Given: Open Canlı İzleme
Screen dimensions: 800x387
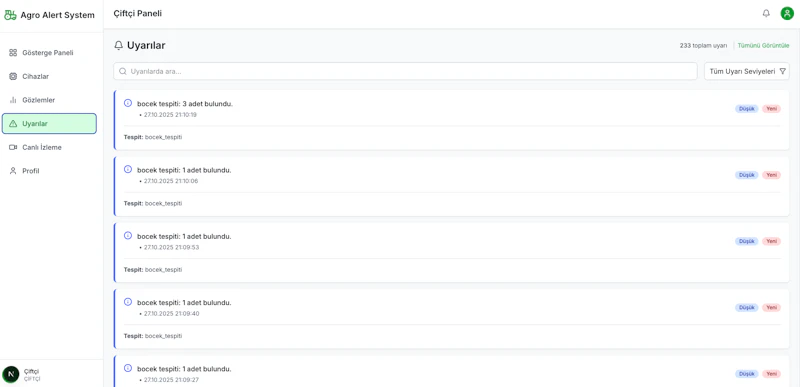Looking at the screenshot, I should pos(49,147).
